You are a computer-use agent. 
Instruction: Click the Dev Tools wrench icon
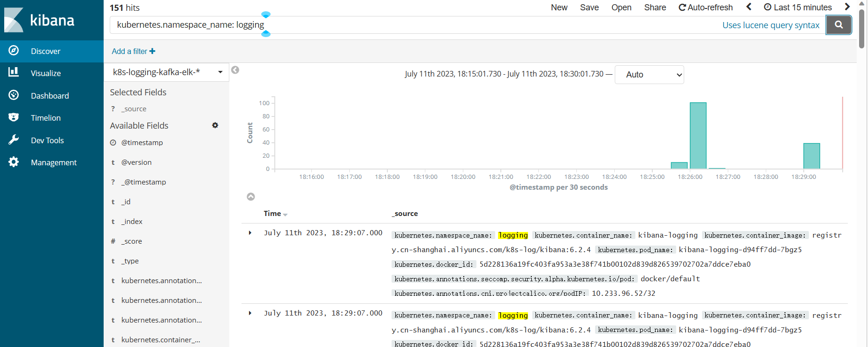pos(14,139)
